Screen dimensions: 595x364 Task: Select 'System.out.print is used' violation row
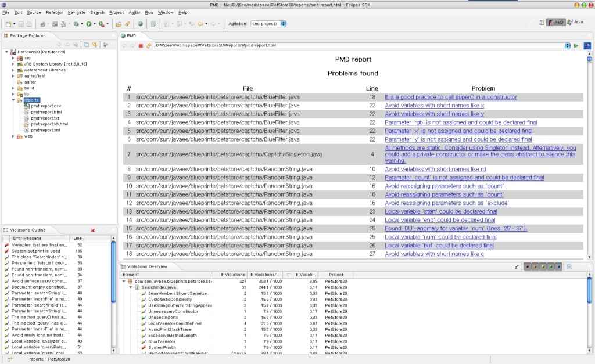35,251
